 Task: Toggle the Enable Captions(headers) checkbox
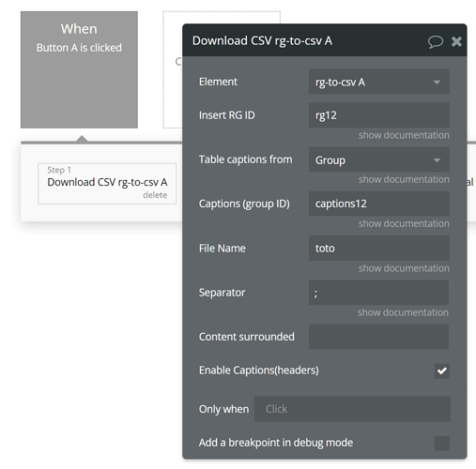pyautogui.click(x=442, y=371)
